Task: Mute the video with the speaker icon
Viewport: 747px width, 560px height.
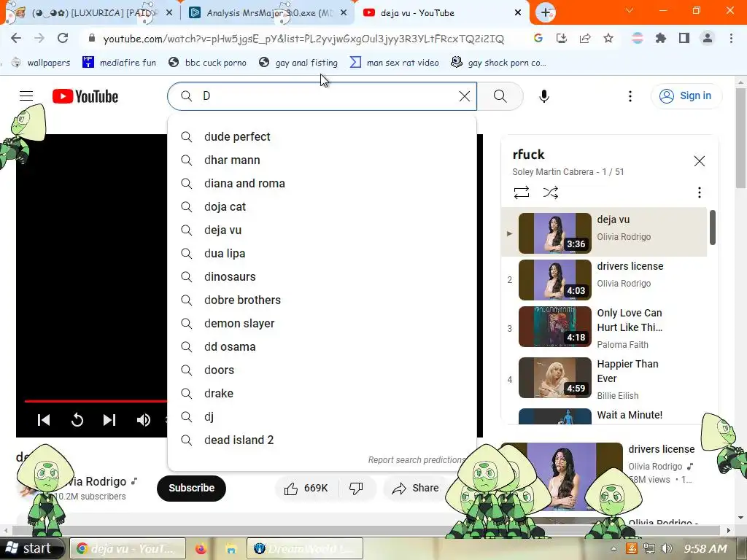Action: tap(144, 420)
